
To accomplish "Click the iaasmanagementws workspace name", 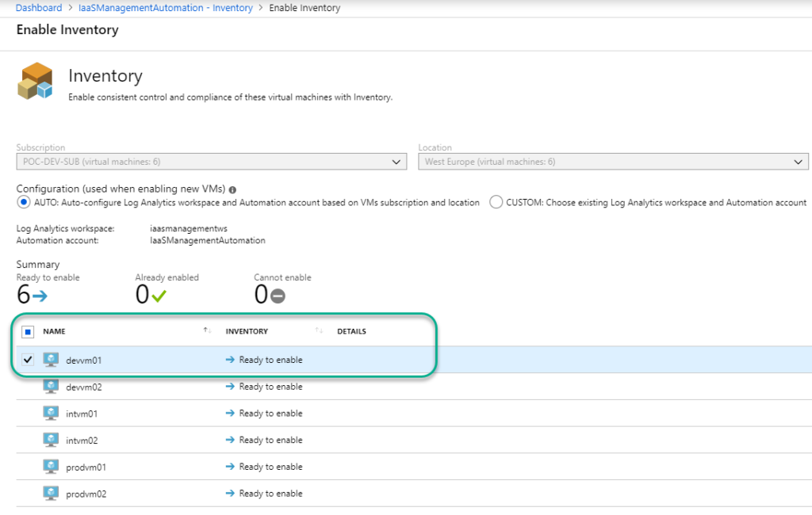I will pyautogui.click(x=189, y=228).
